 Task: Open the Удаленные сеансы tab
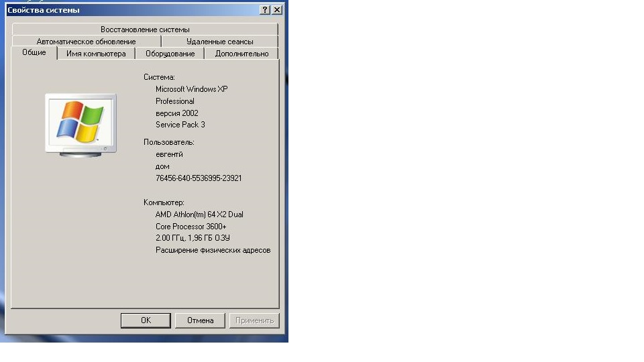(220, 41)
